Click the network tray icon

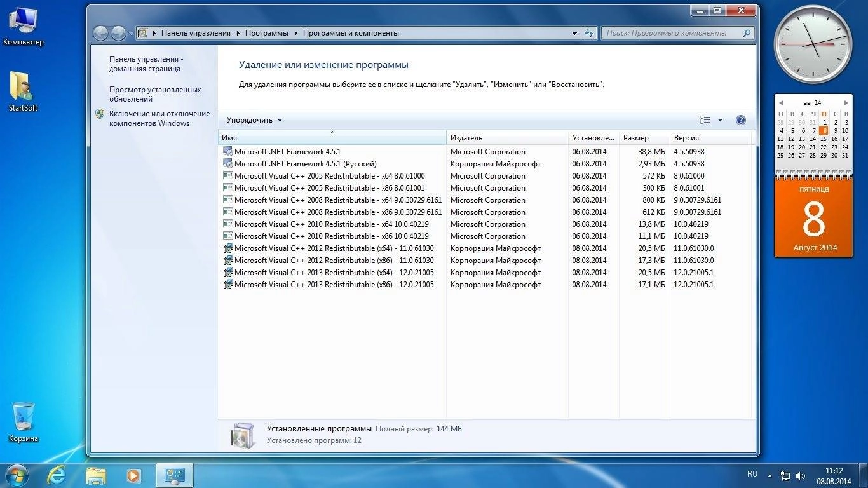(785, 475)
